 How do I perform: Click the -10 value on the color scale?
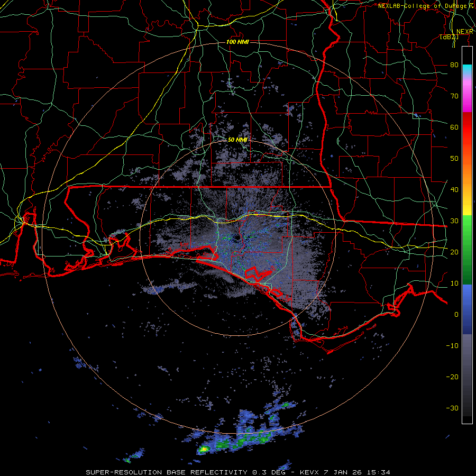[x=452, y=345]
